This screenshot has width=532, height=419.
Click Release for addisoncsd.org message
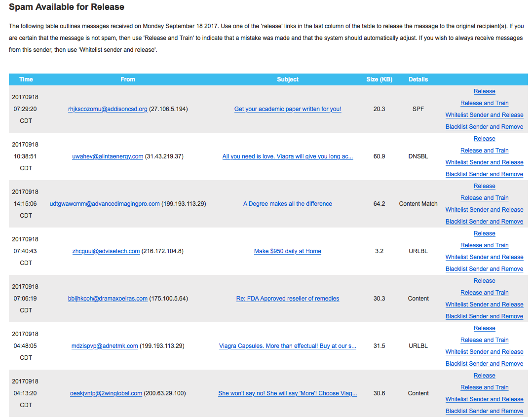click(484, 91)
